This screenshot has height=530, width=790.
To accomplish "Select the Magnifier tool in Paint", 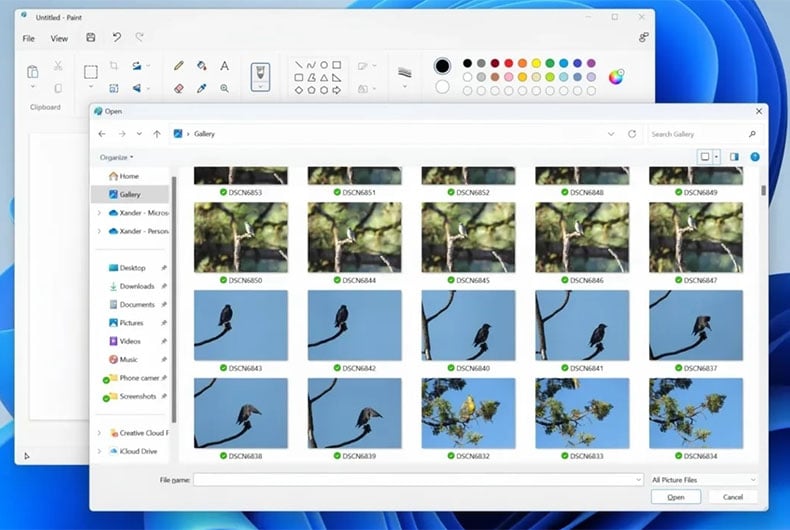I will coord(224,88).
